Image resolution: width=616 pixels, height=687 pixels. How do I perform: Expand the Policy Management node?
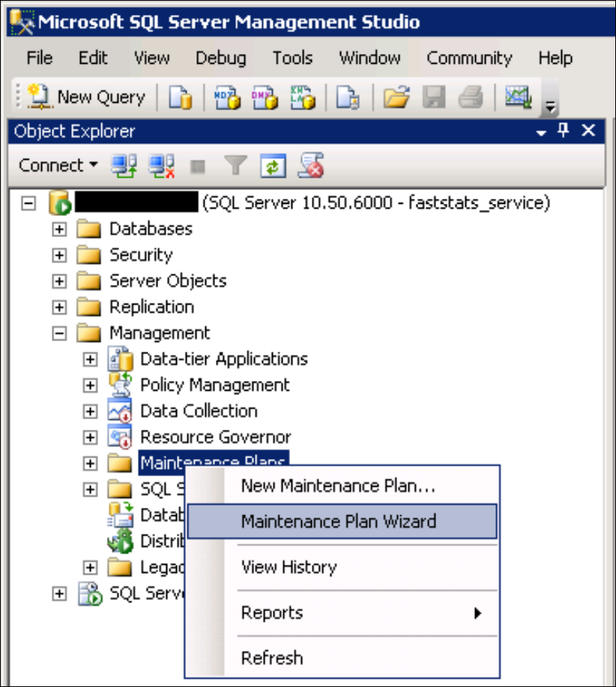click(x=90, y=385)
